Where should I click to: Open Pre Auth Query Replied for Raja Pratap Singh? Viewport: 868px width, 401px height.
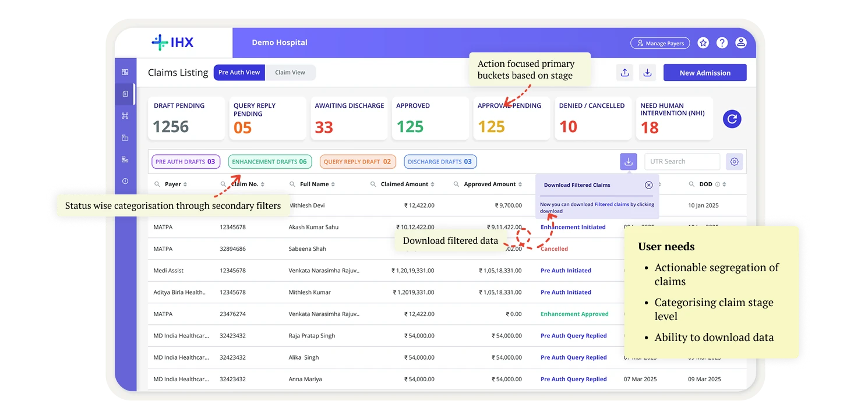coord(574,336)
